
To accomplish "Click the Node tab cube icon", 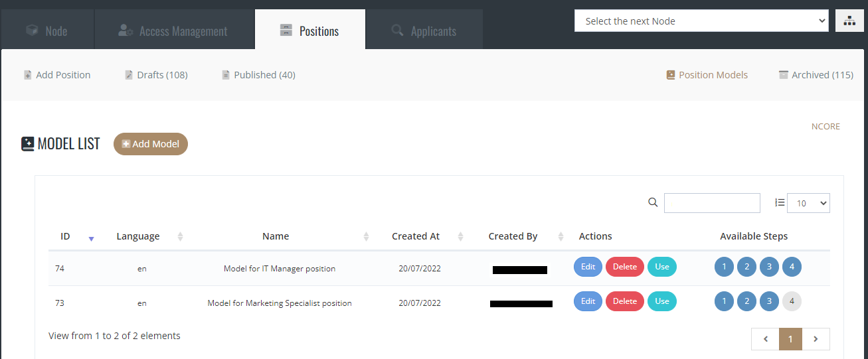I will tap(31, 31).
